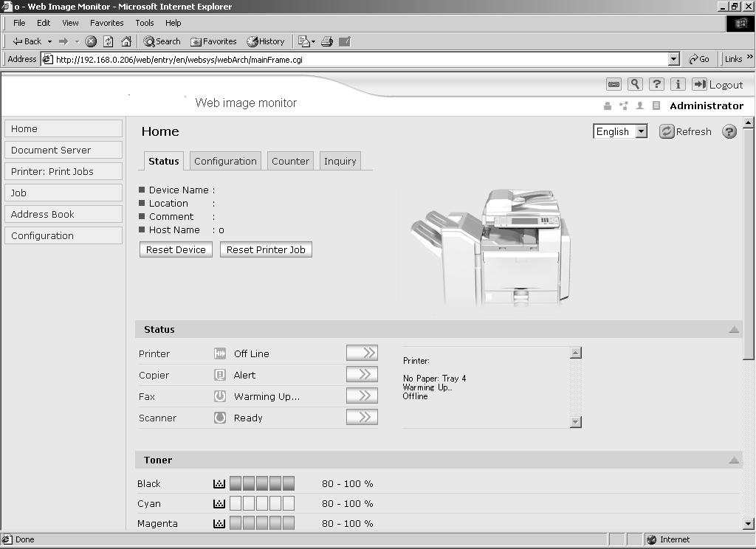Open Printer: Print Jobs in sidebar
Viewport: 756px width, 549px height.
point(63,172)
